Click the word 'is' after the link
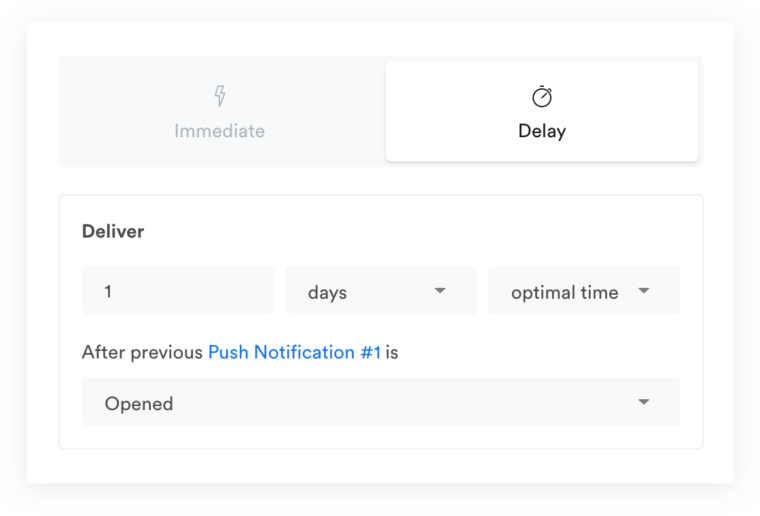 392,352
